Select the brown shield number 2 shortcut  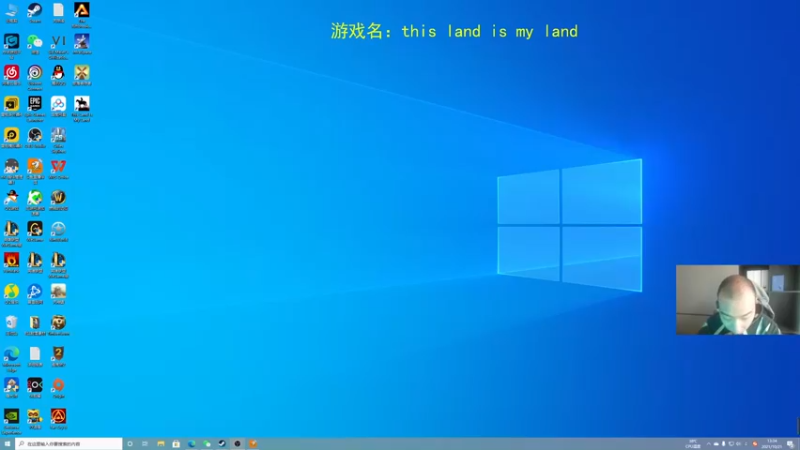58,356
